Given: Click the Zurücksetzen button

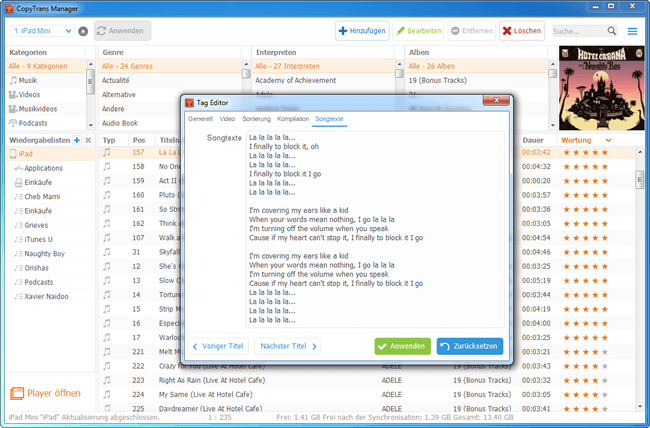Looking at the screenshot, I should (x=470, y=346).
